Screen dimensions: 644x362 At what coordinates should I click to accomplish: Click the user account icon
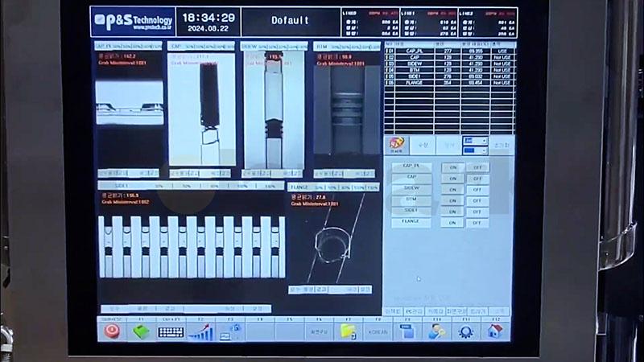point(436,331)
